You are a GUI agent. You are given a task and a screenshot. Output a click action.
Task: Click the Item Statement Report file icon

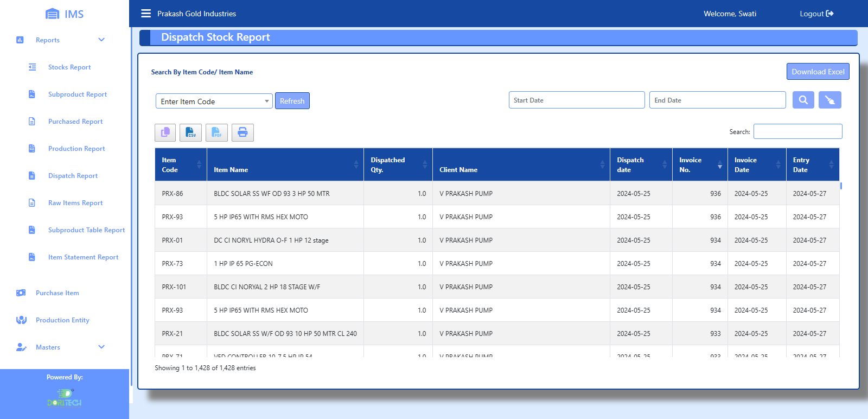coord(32,257)
